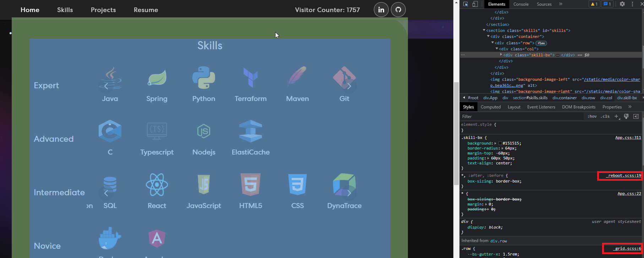This screenshot has width=644, height=258.
Task: Click the Nodejs hexagon icon
Action: (204, 131)
